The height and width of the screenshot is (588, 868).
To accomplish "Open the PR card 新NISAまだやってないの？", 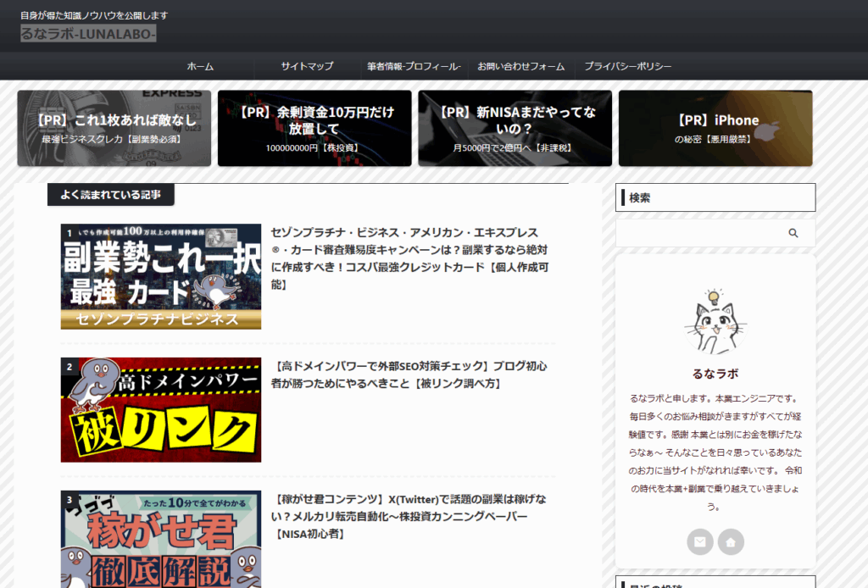I will point(515,128).
